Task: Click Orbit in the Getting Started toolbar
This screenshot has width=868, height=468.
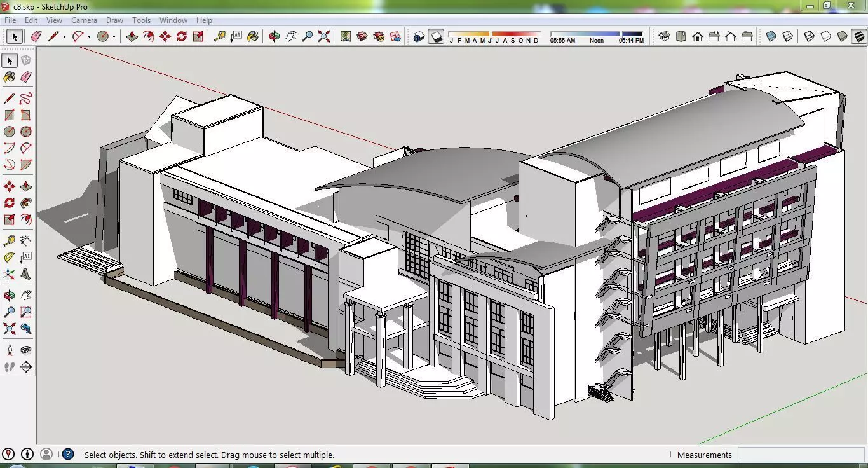Action: (x=274, y=36)
